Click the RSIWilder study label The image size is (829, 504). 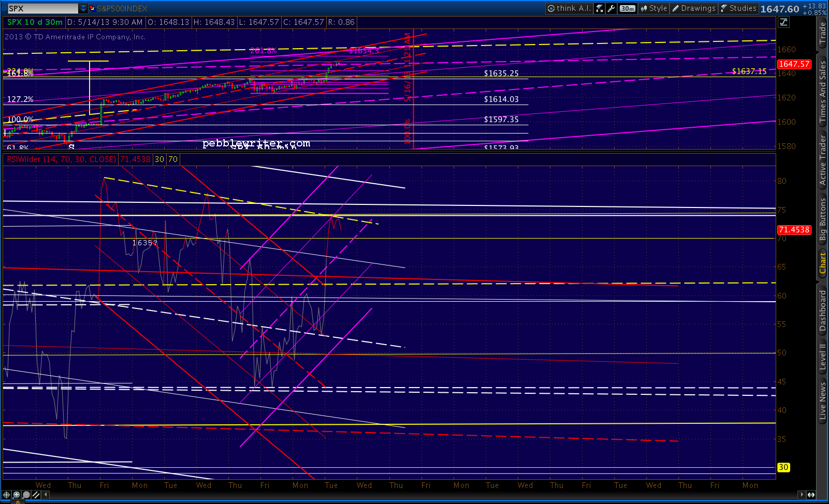click(61, 159)
